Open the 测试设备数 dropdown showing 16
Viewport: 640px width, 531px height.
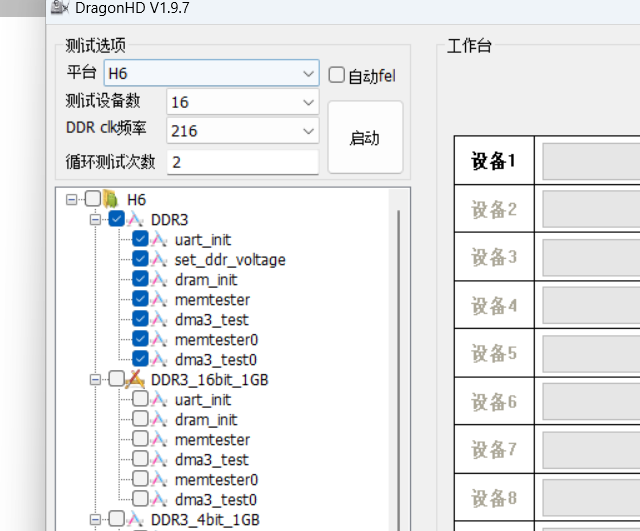click(x=243, y=102)
